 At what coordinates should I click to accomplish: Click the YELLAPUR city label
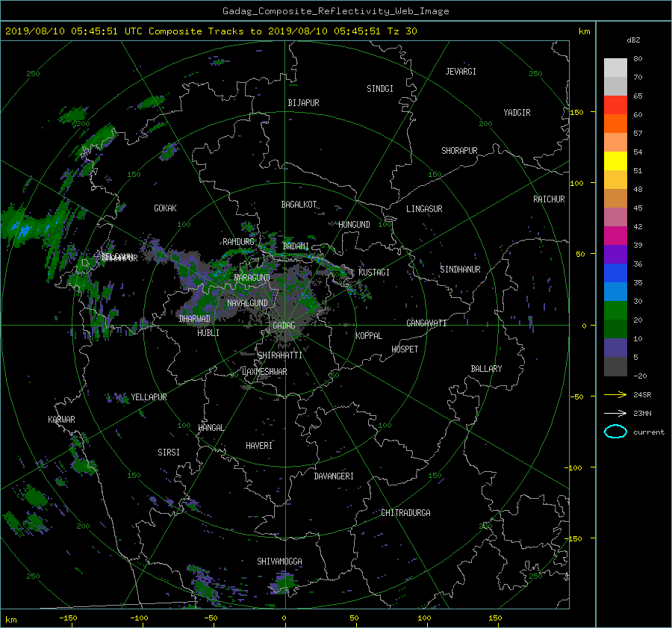[x=149, y=397]
